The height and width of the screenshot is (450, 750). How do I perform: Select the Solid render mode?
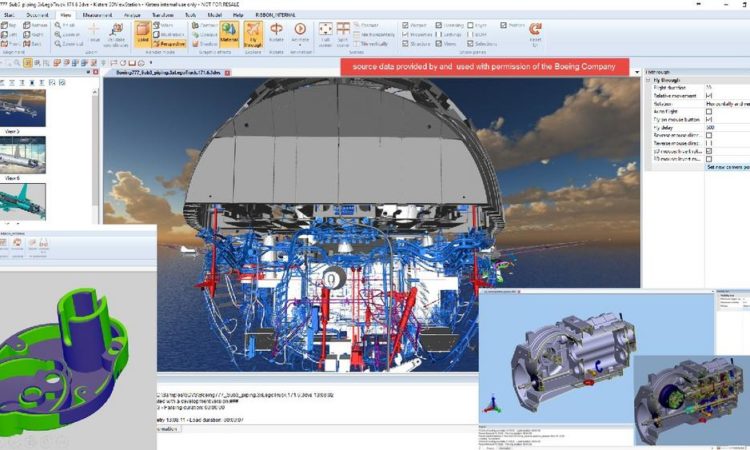click(143, 33)
